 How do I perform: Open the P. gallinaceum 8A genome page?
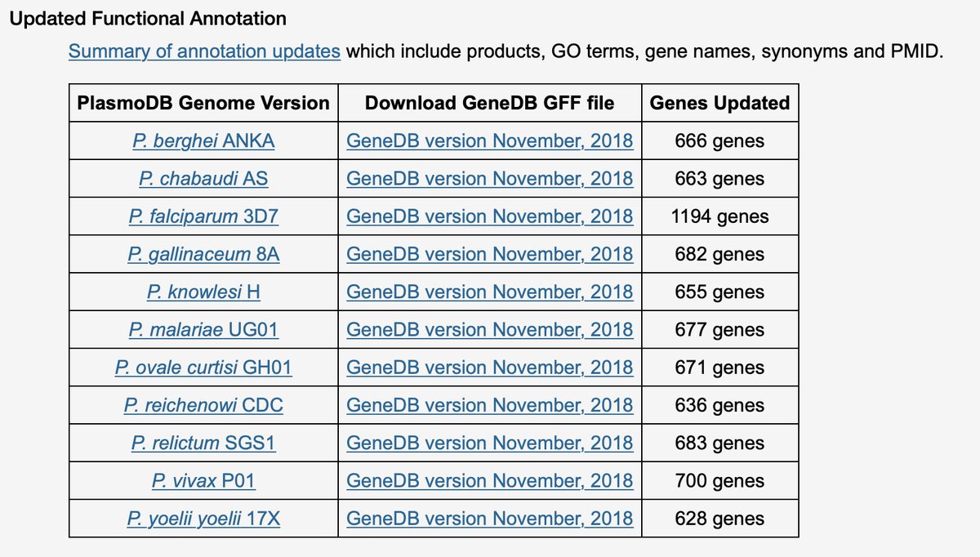click(x=203, y=253)
